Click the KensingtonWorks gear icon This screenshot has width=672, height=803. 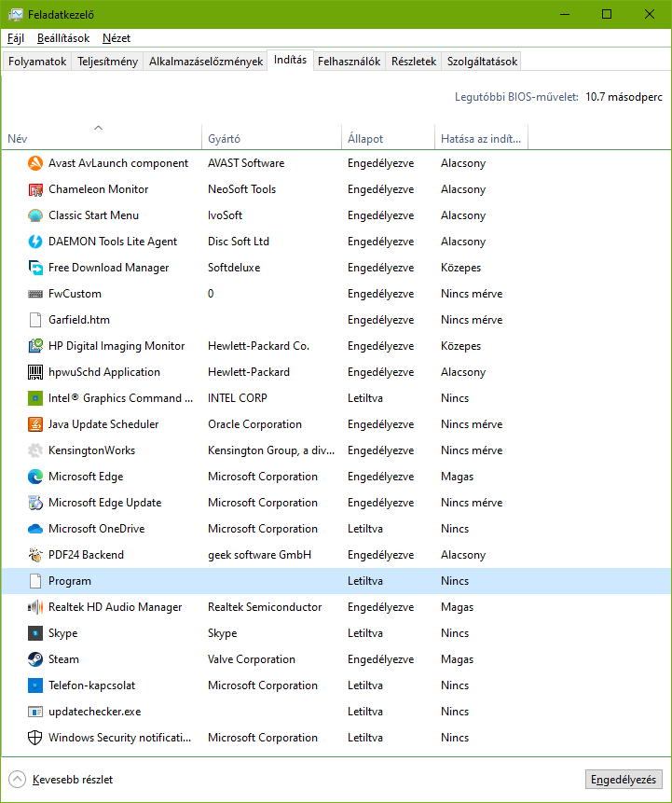point(35,450)
